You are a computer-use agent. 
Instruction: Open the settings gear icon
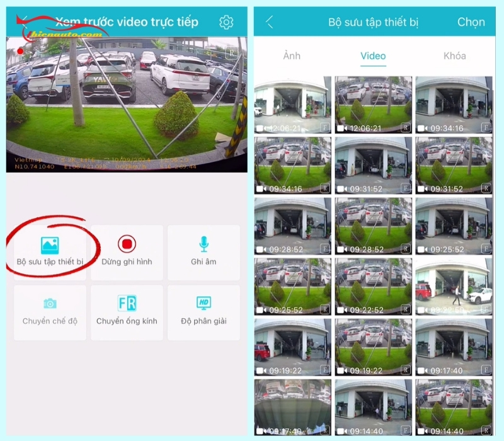226,22
